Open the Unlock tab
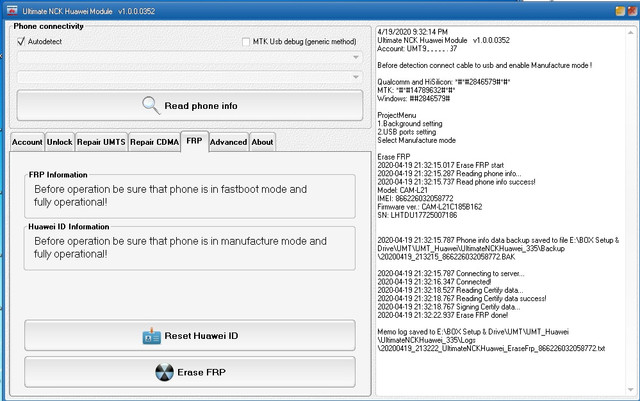Image resolution: width=640 pixels, height=401 pixels. coord(60,142)
